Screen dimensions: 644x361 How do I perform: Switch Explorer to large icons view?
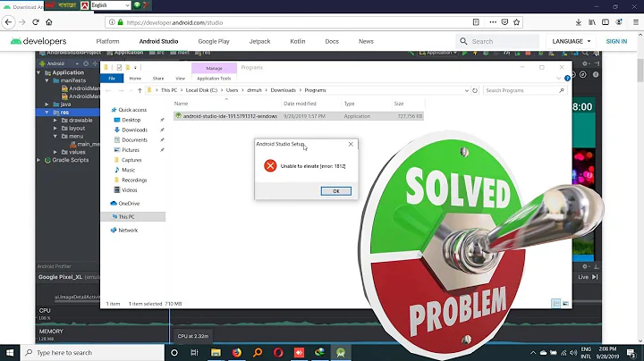click(566, 303)
